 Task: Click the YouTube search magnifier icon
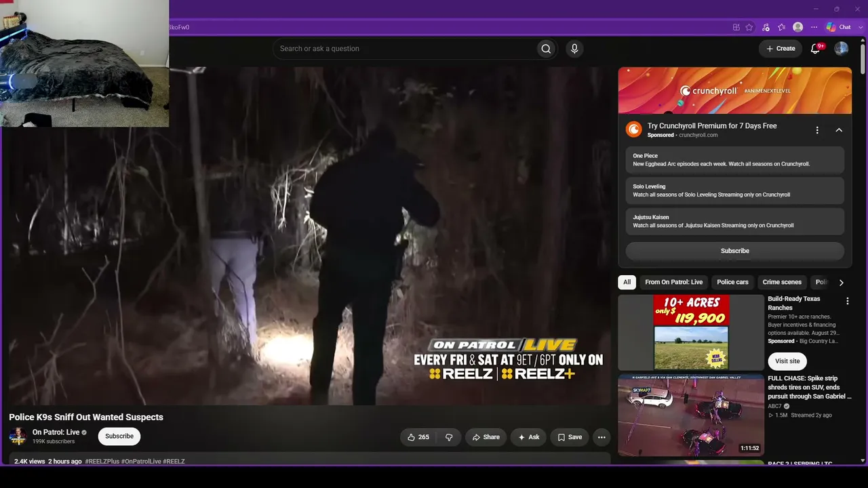click(x=546, y=49)
